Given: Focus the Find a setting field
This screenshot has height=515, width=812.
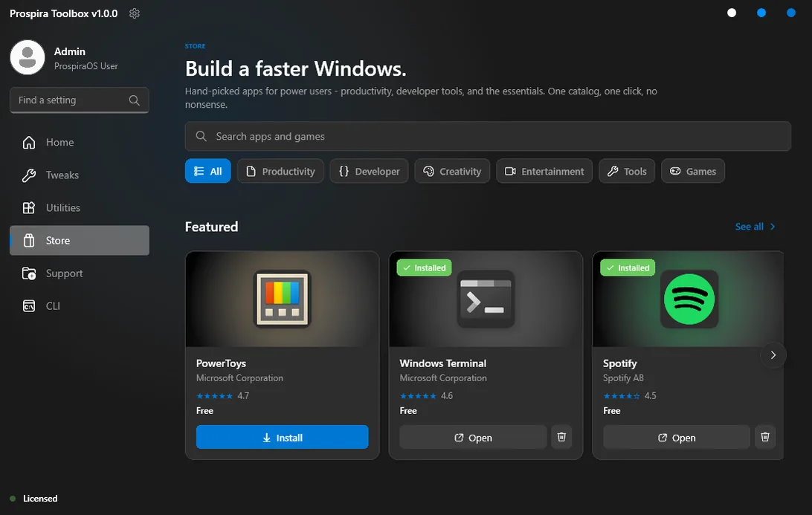Looking at the screenshot, I should click(80, 100).
